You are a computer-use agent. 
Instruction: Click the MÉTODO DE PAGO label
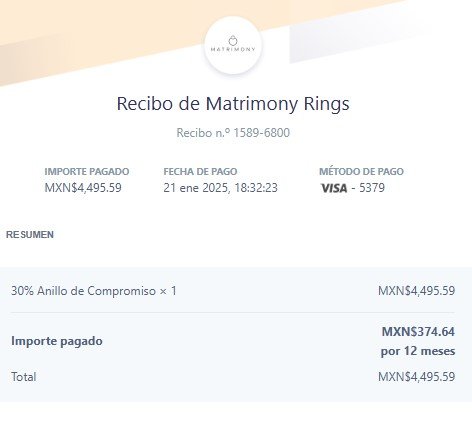click(x=361, y=171)
